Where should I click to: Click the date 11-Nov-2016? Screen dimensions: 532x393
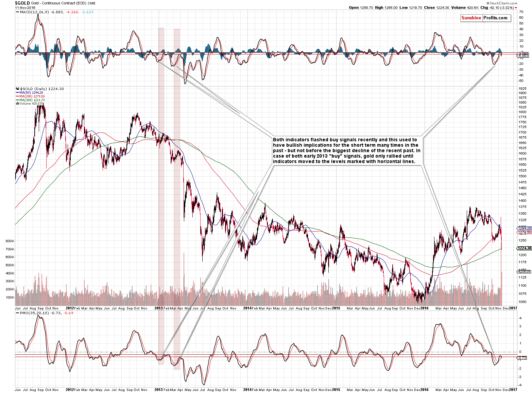point(25,7)
